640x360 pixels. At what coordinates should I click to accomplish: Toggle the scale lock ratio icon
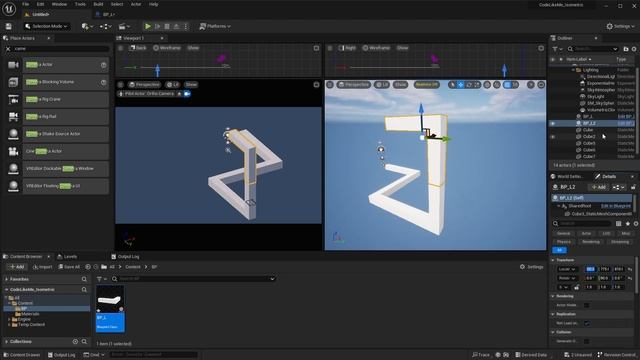click(577, 287)
